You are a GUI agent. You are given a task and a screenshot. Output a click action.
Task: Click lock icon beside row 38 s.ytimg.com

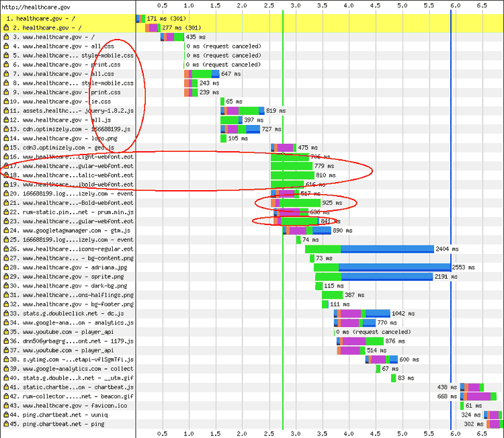tap(6, 359)
